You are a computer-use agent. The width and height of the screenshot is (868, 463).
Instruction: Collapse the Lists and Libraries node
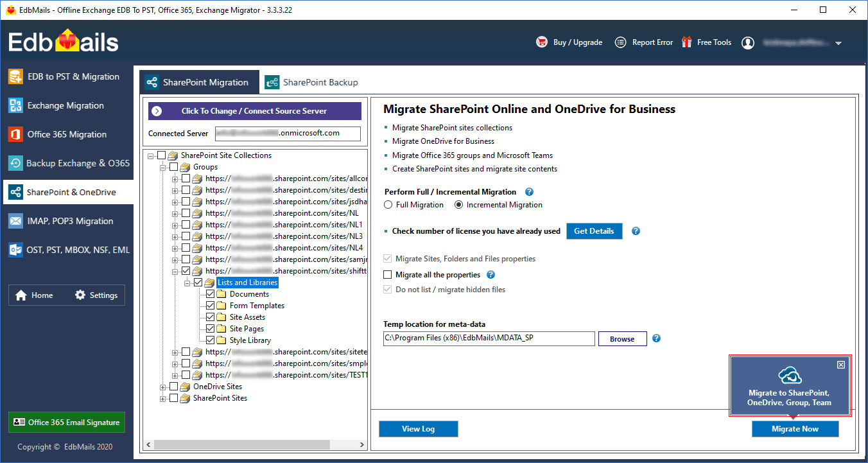pos(187,283)
